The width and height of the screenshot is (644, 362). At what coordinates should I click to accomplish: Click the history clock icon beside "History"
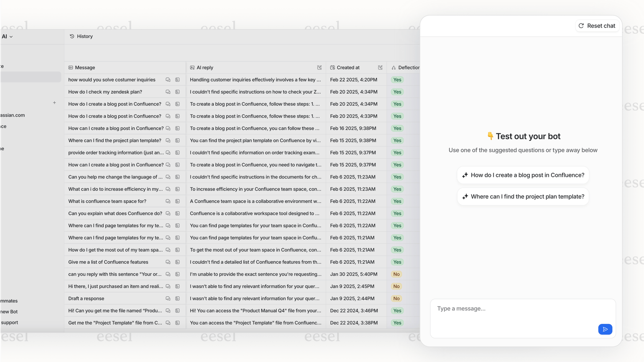coord(72,36)
